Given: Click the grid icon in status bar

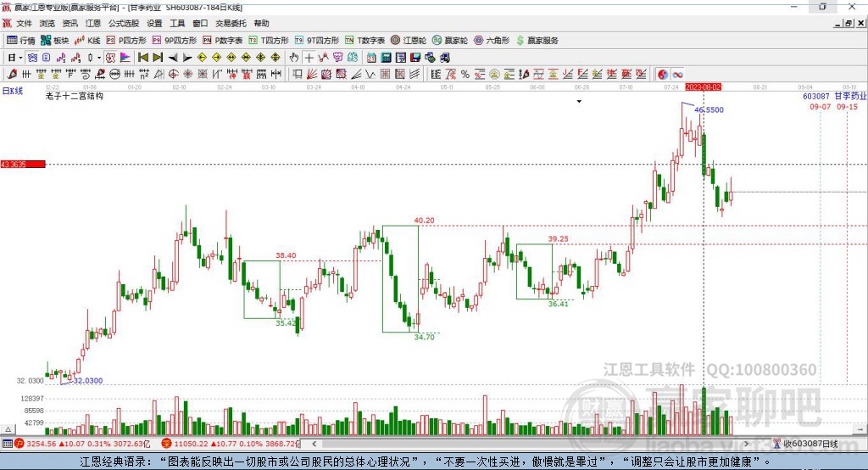Looking at the screenshot, I should (x=7, y=444).
